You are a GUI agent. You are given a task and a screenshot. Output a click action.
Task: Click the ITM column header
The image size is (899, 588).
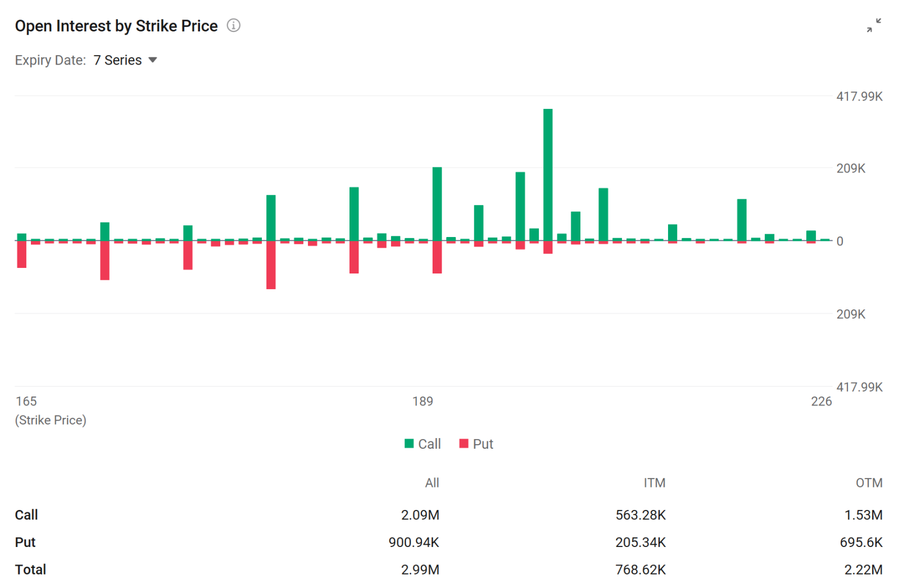[x=655, y=483]
